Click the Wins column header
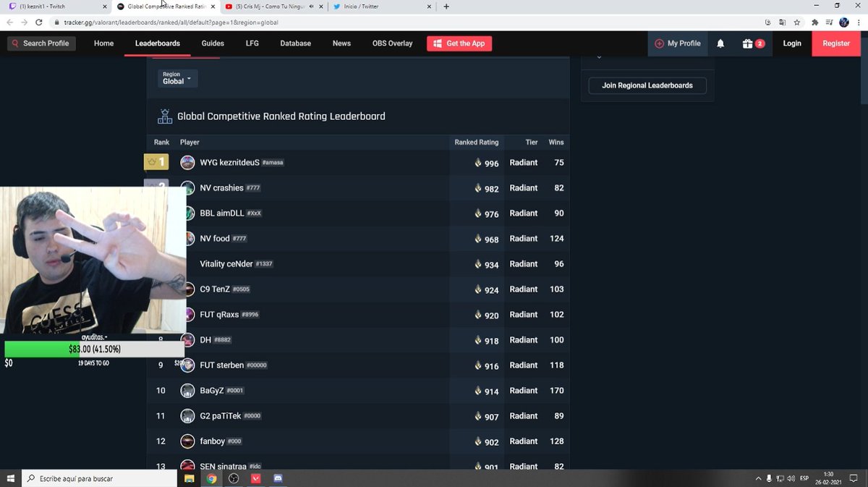Image resolution: width=868 pixels, height=487 pixels. coord(556,143)
